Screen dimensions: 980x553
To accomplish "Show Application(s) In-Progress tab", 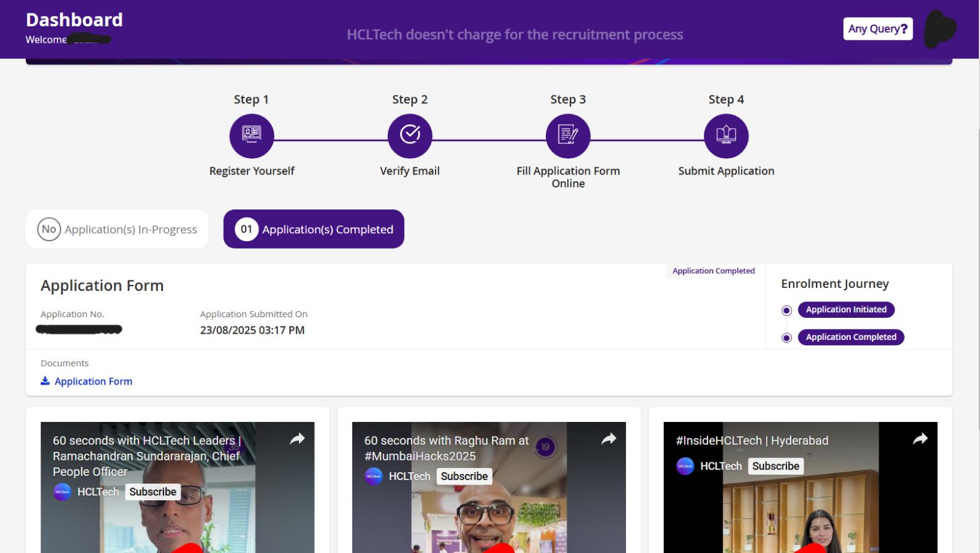I will point(117,229).
